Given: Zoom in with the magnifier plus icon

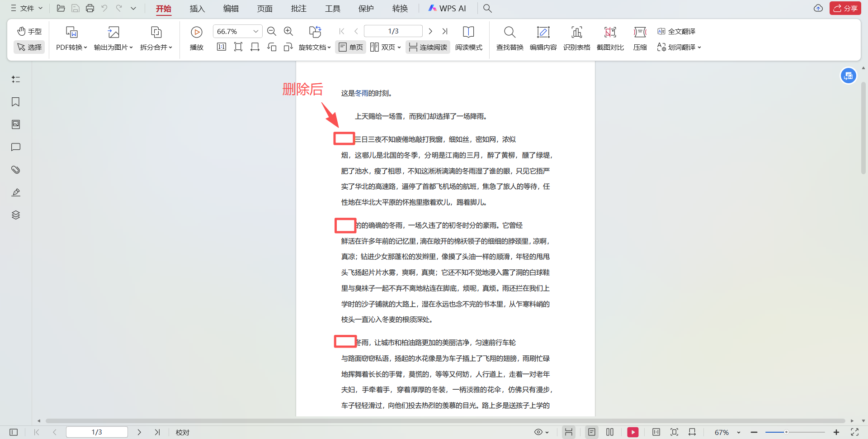Looking at the screenshot, I should tap(288, 31).
